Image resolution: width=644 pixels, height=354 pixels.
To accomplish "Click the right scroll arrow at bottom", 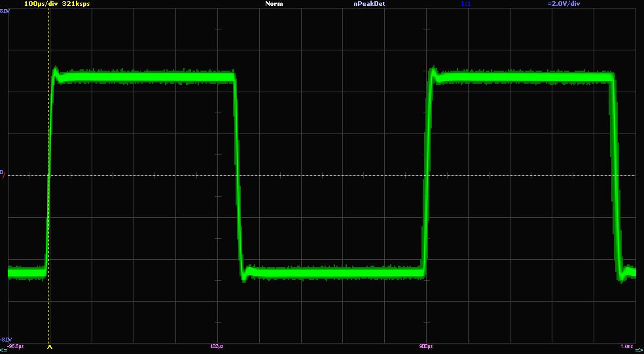I will (x=639, y=350).
